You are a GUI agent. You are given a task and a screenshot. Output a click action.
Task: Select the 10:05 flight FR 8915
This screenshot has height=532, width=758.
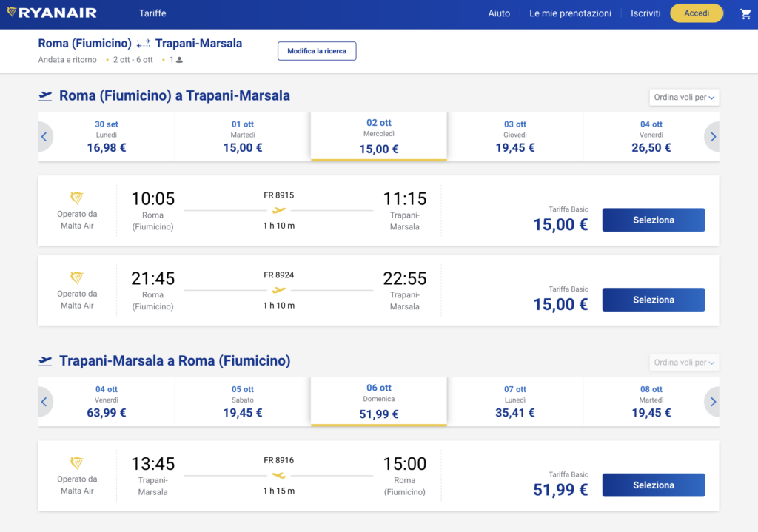(x=654, y=220)
